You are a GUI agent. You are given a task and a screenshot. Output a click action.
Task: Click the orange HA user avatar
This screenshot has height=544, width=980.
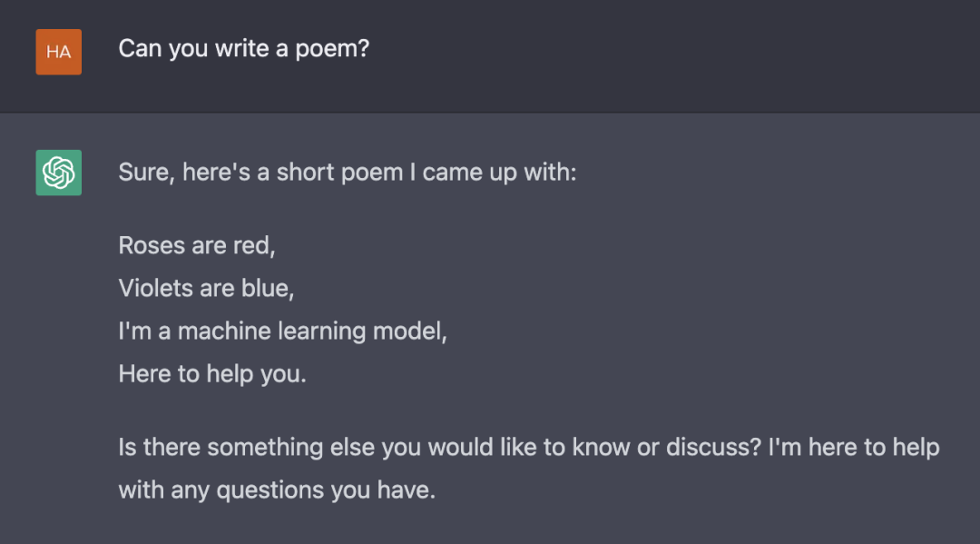[59, 52]
